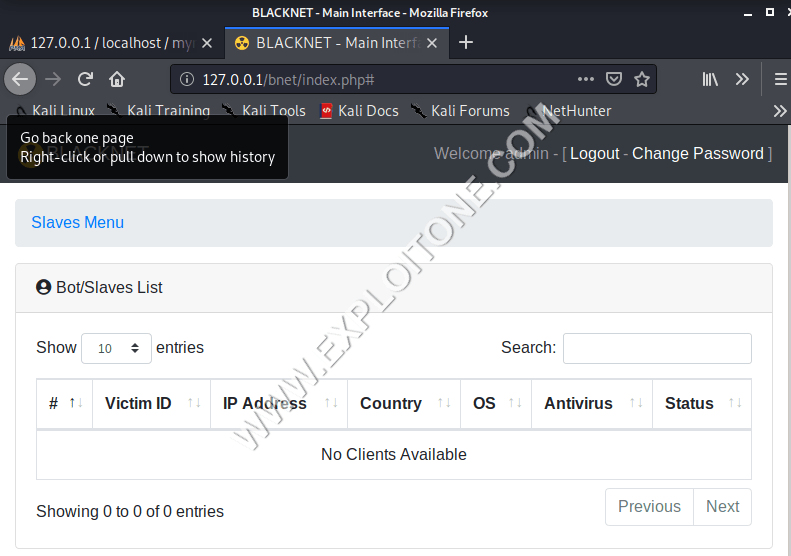Image resolution: width=791 pixels, height=556 pixels.
Task: Focus the table Search input field
Action: coord(657,348)
